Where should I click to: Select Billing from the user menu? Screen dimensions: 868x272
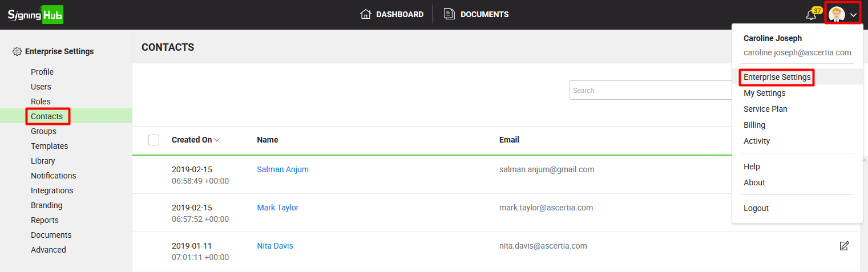[754, 125]
